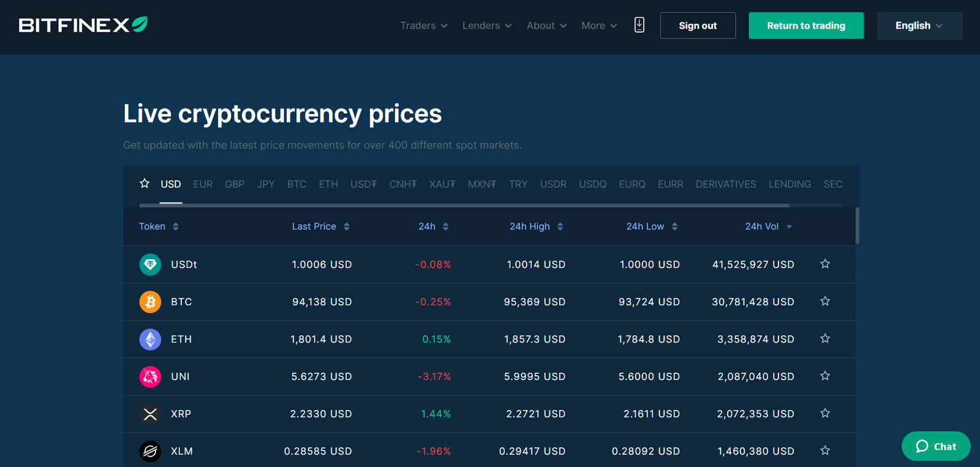Open the LENDING tab
Viewport: 980px width, 467px height.
790,184
